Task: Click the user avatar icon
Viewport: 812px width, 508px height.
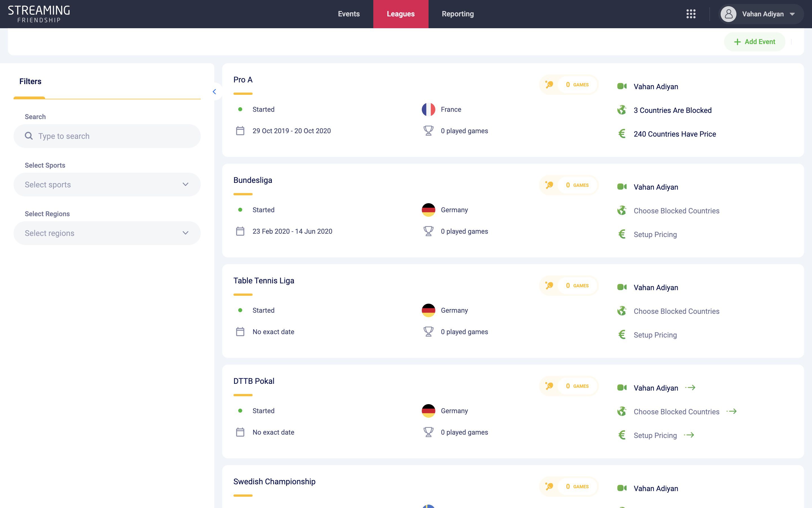Action: 729,14
